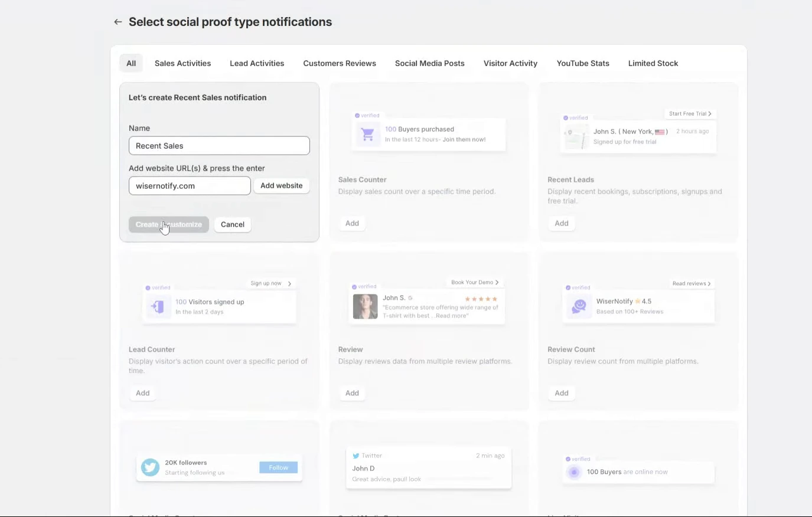Click the '2 min ago' timestamp in Twitter post
The width and height of the screenshot is (812, 517).
[490, 456]
